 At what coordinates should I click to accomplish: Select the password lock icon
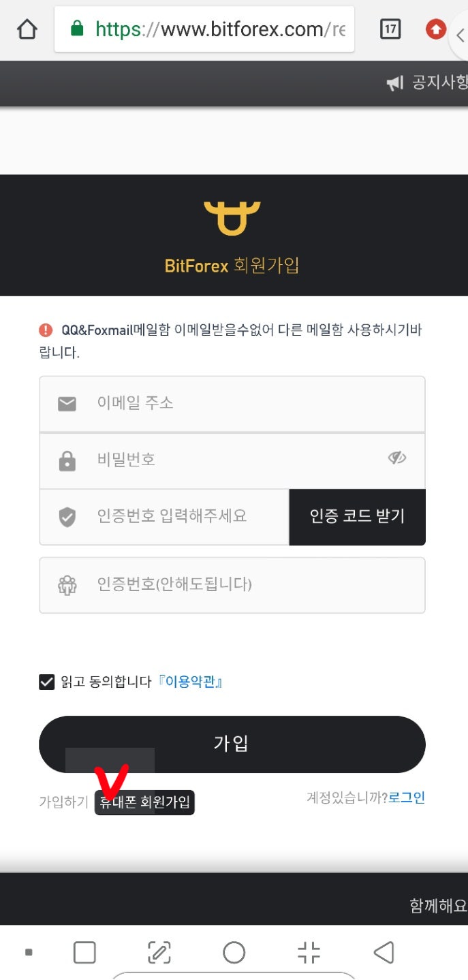pyautogui.click(x=66, y=460)
